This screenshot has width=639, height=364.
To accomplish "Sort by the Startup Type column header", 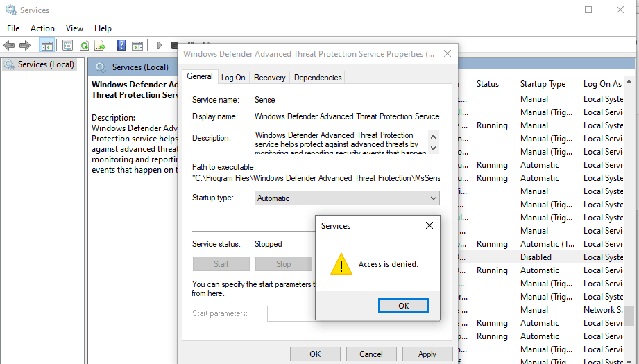I will tap(543, 84).
